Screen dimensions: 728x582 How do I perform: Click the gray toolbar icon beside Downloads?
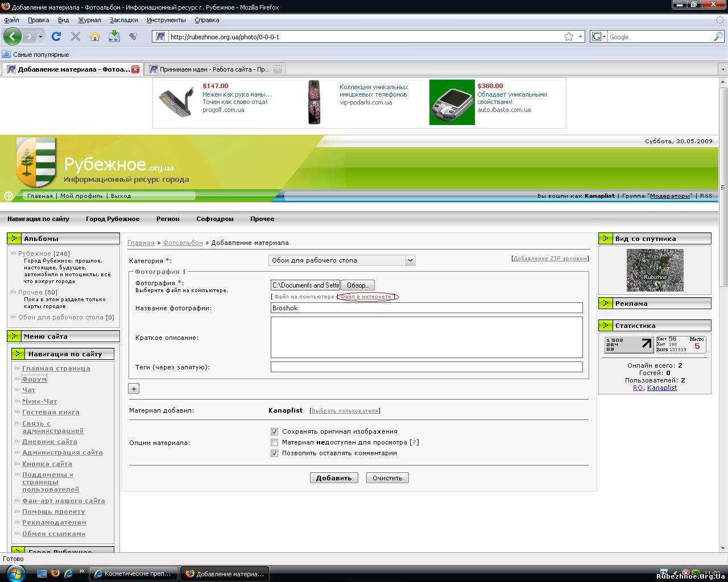click(133, 36)
